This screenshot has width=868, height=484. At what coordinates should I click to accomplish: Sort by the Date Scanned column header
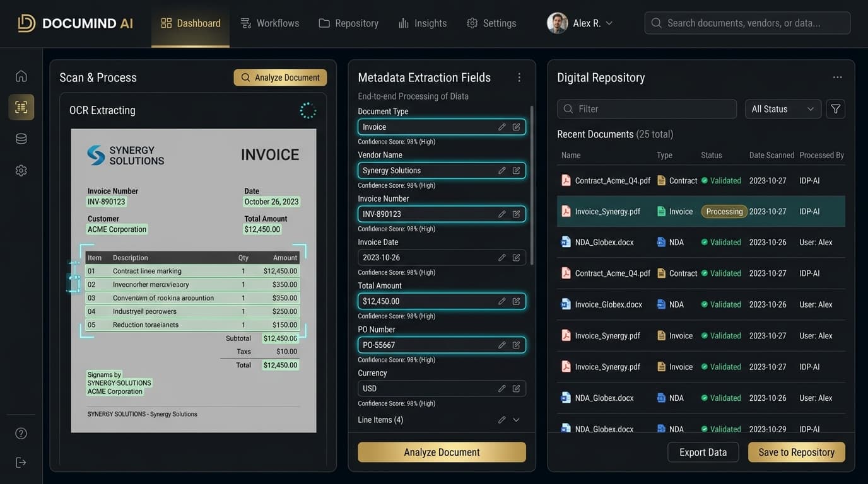771,155
